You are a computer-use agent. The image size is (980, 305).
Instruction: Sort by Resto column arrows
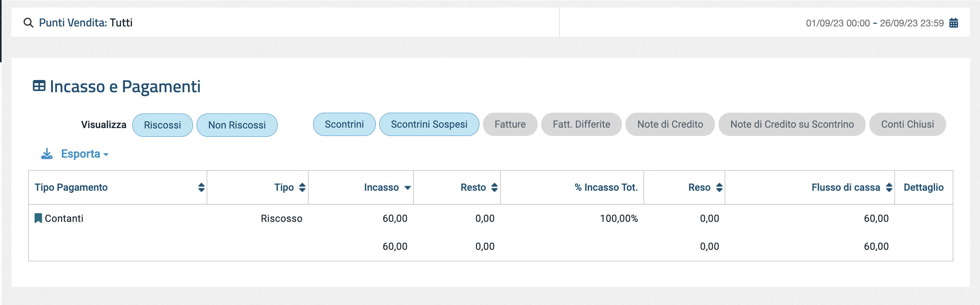[494, 188]
